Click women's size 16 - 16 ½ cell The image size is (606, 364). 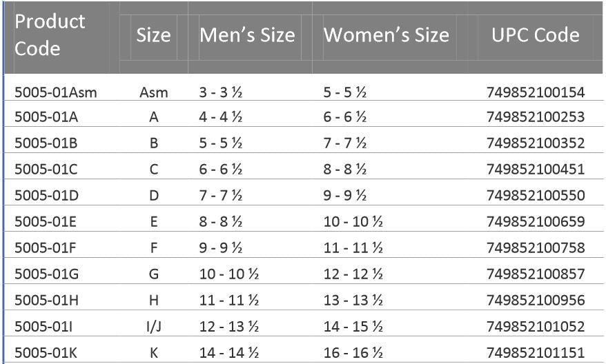pyautogui.click(x=353, y=353)
